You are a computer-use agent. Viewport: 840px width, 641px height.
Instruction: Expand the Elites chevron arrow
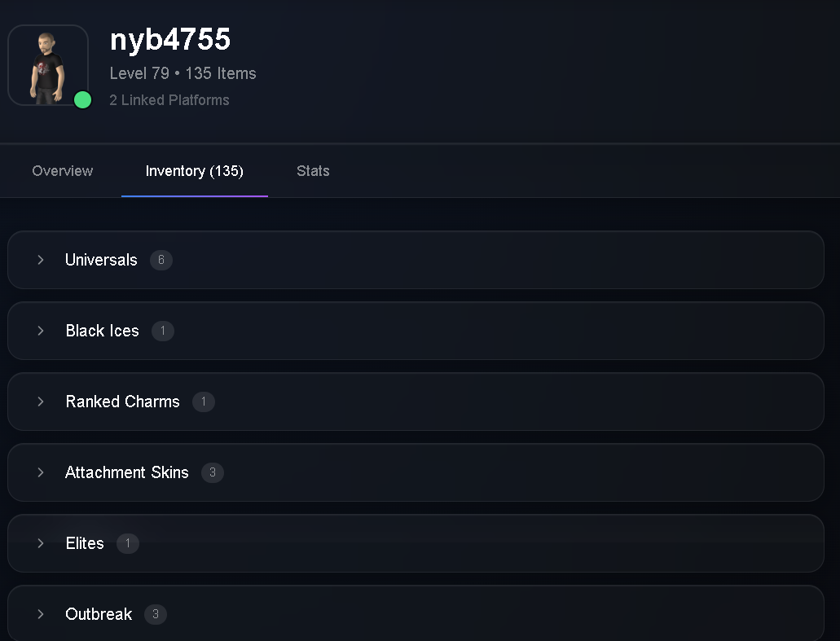[41, 543]
